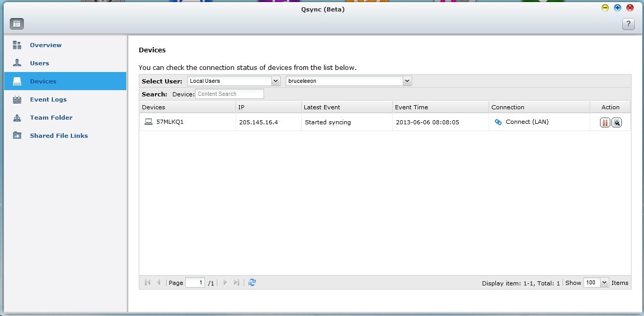This screenshot has height=316, width=644.
Task: Click the Devices drive icon
Action: pos(17,81)
